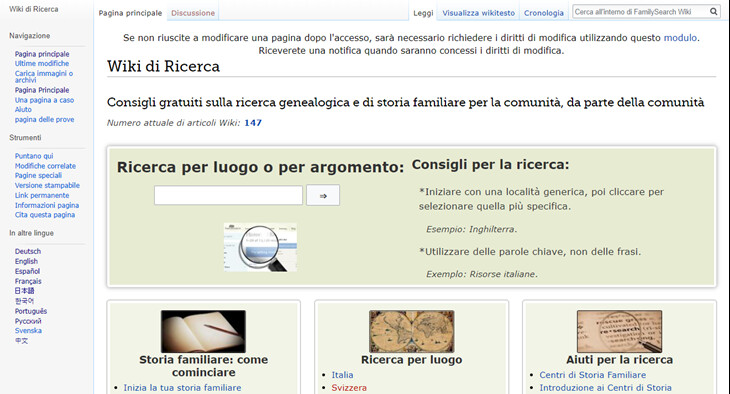Open Introduzione ai Centri di Storia link
The height and width of the screenshot is (394, 730).
click(x=605, y=387)
